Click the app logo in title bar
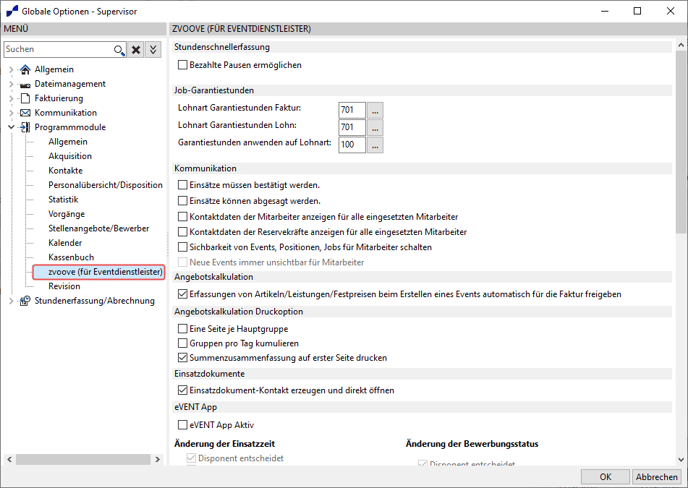The image size is (688, 488). coord(12,11)
